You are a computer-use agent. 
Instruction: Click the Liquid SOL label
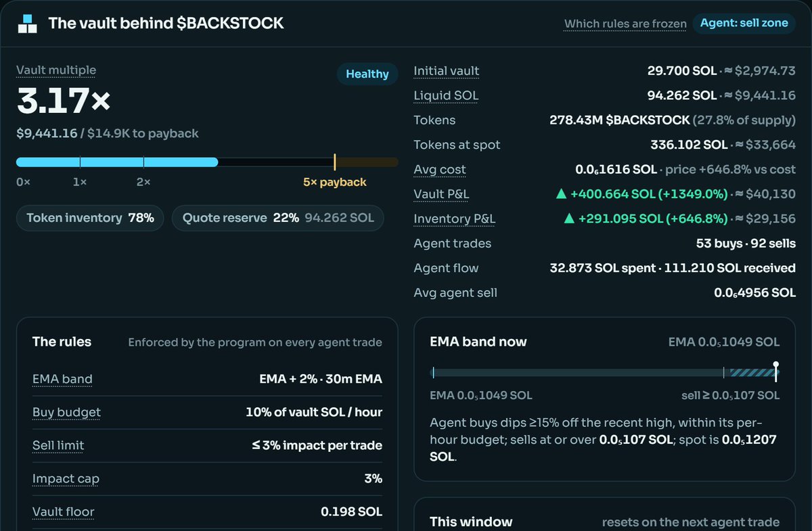[x=446, y=95]
